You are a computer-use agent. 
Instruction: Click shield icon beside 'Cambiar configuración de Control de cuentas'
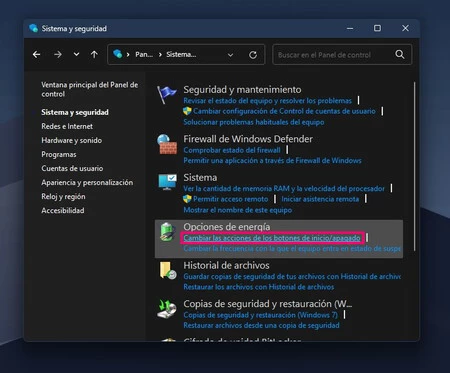(187, 111)
